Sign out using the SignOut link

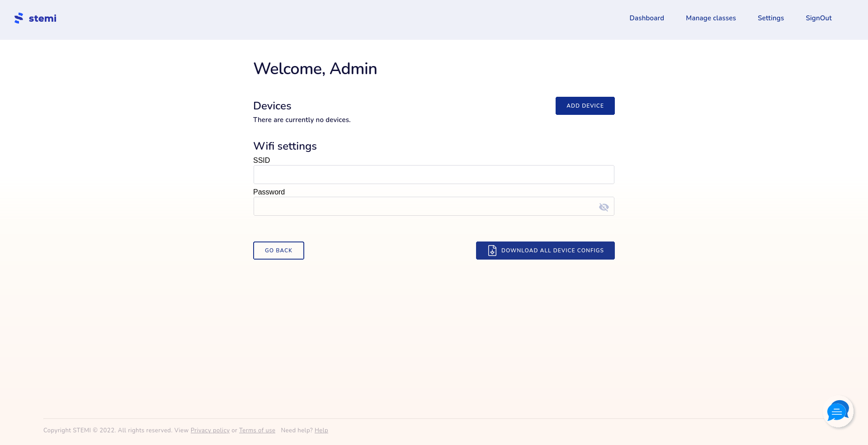point(818,18)
